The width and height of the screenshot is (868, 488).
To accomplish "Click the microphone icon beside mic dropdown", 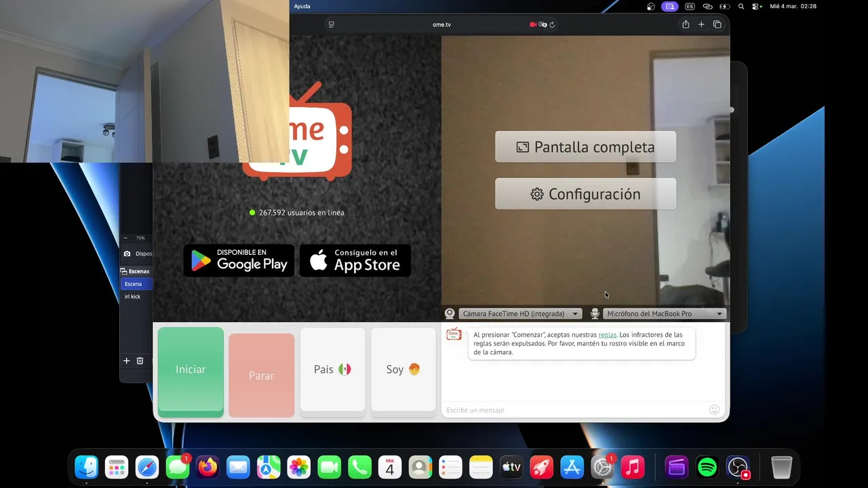I will pos(595,314).
